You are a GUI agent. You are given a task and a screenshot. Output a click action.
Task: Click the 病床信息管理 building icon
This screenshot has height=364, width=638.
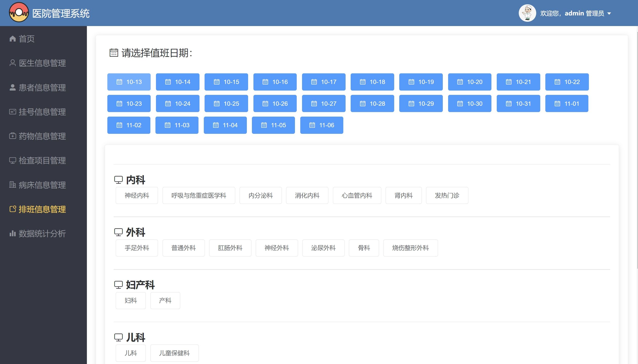(13, 185)
